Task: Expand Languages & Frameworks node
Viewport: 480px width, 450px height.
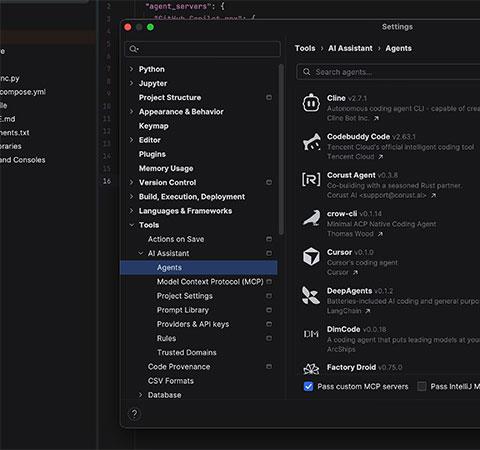Action: [131, 211]
